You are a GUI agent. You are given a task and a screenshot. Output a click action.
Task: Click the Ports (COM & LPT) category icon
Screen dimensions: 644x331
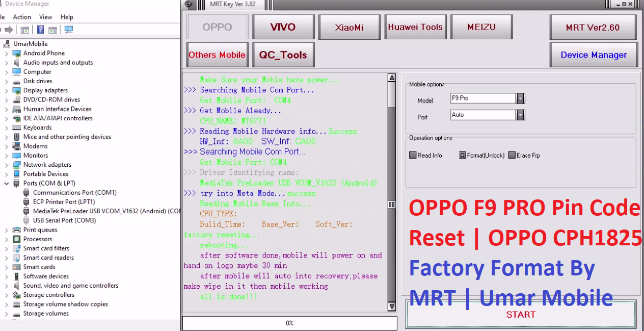(x=17, y=183)
